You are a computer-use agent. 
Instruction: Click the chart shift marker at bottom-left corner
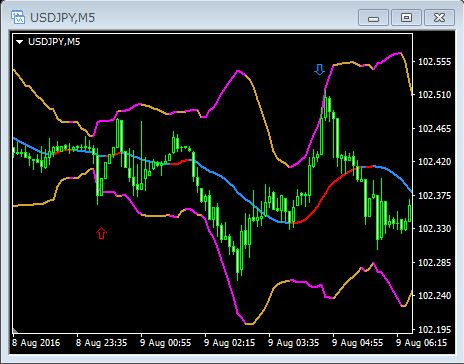coord(15,330)
